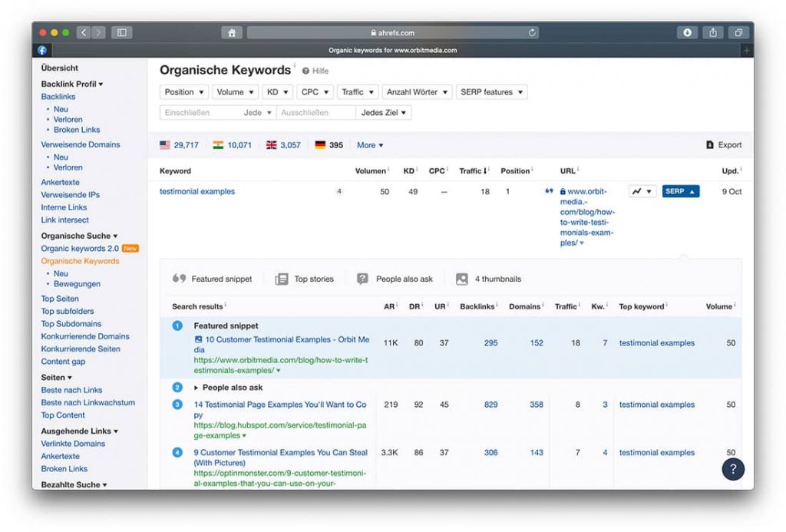This screenshot has width=786, height=532.
Task: Click the SERP button for testimonial examples
Action: coord(680,191)
